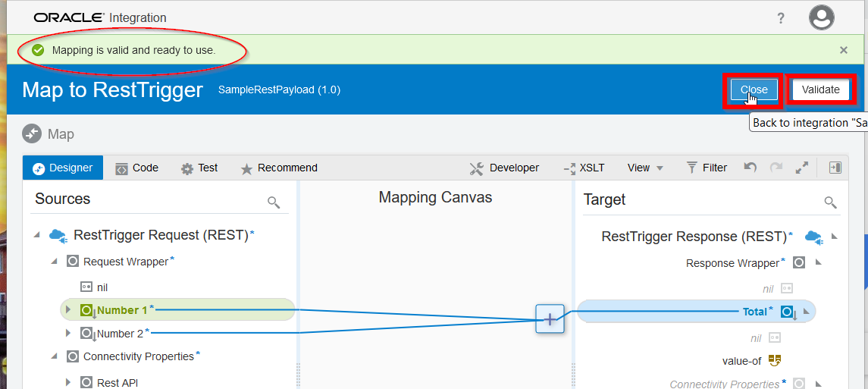Click the Number 2 element icon

(x=87, y=334)
